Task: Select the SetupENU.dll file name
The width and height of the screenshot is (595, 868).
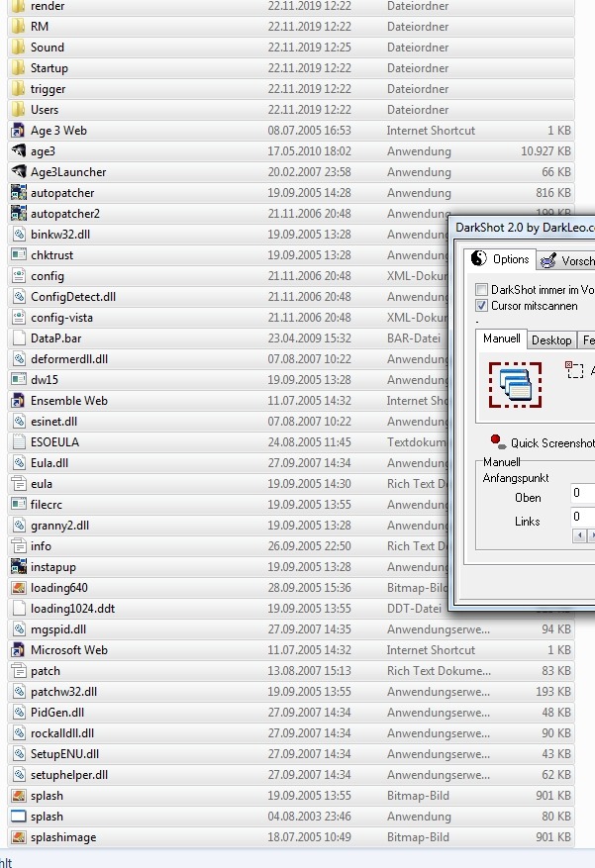Action: click(x=64, y=754)
